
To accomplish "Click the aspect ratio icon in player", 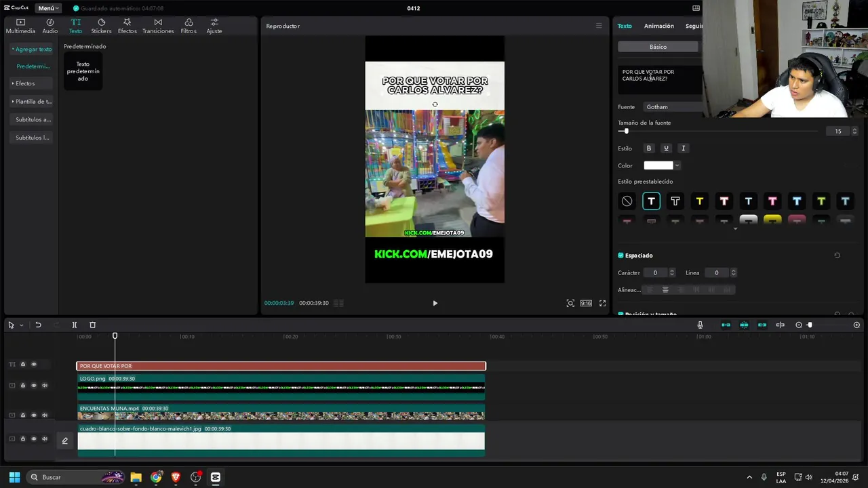I will 586,303.
